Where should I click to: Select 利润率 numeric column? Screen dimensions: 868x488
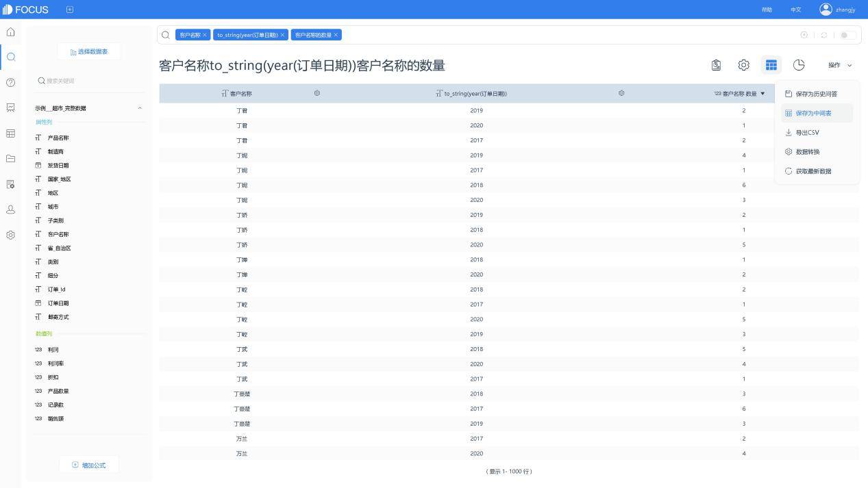pyautogui.click(x=55, y=363)
